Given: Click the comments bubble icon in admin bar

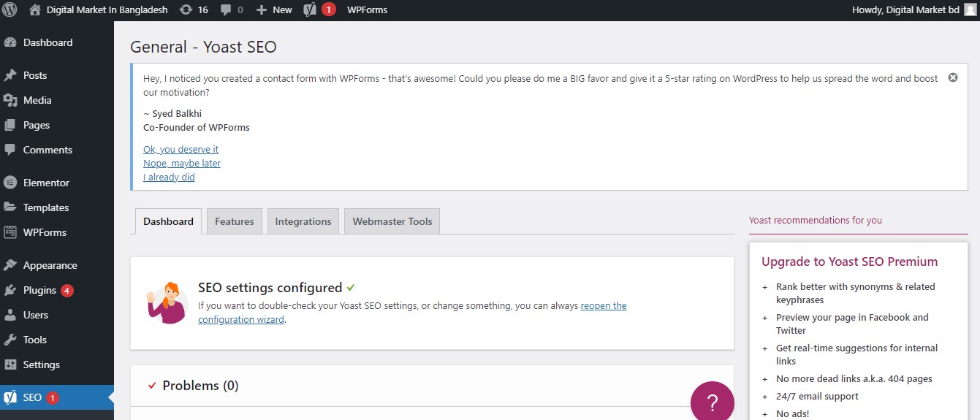Looking at the screenshot, I should (226, 10).
